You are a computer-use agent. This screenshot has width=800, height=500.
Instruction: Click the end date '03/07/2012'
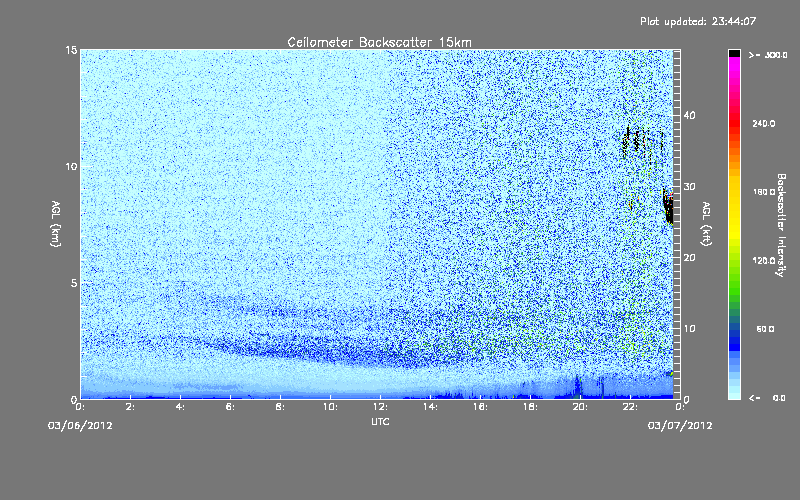coord(680,426)
